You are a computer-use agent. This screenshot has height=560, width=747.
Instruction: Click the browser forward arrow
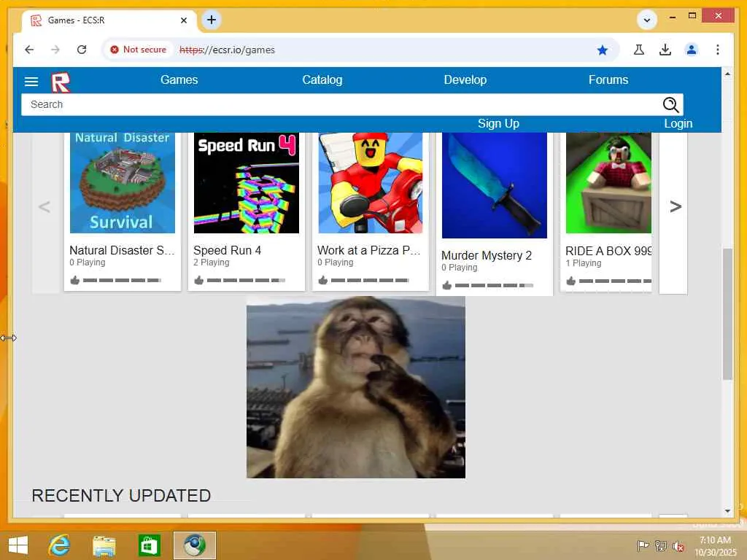tap(55, 50)
